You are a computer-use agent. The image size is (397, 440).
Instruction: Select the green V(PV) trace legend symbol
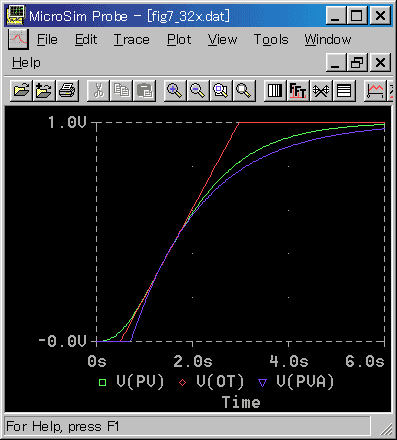pyautogui.click(x=102, y=382)
